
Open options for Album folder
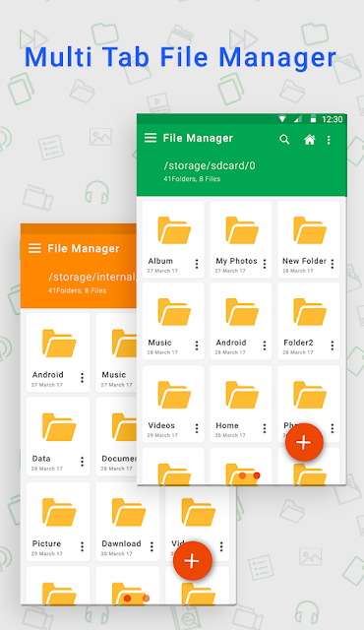tap(197, 264)
